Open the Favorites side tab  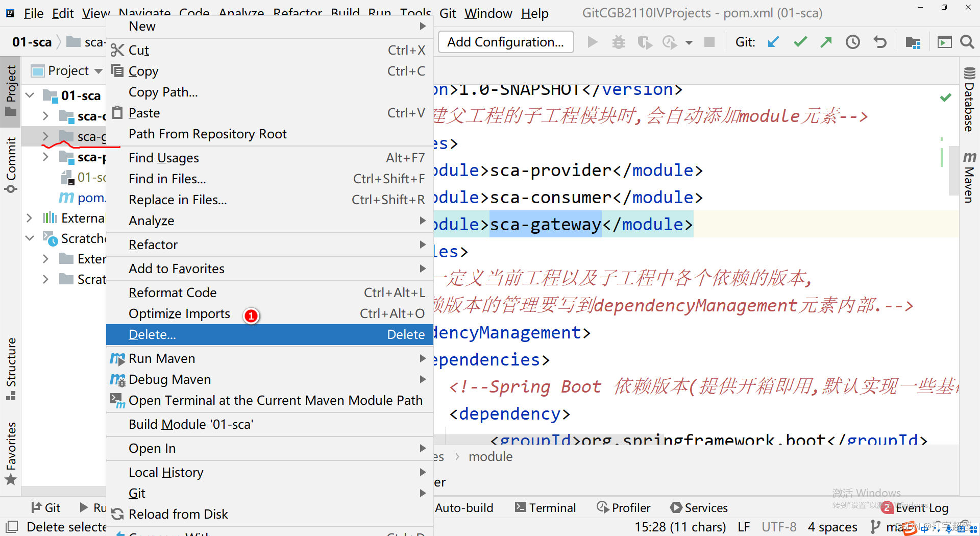(11, 453)
